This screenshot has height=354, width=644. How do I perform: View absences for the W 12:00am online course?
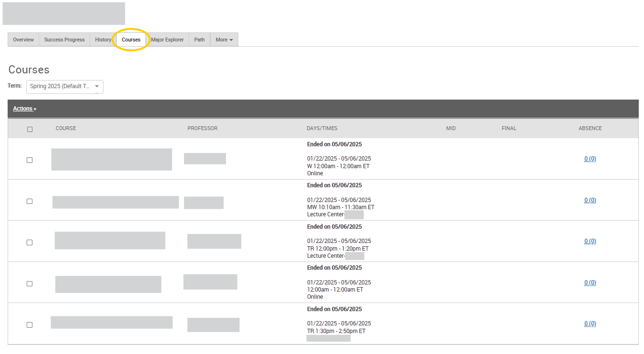[x=590, y=159]
